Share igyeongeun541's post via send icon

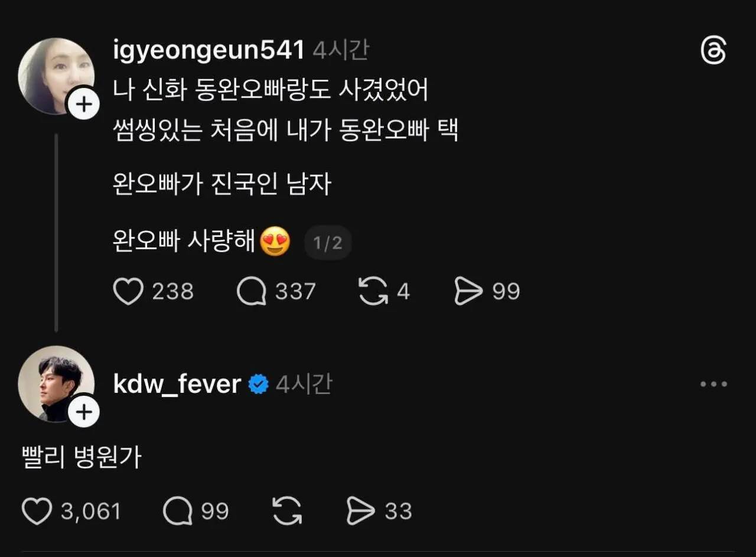pos(469,292)
